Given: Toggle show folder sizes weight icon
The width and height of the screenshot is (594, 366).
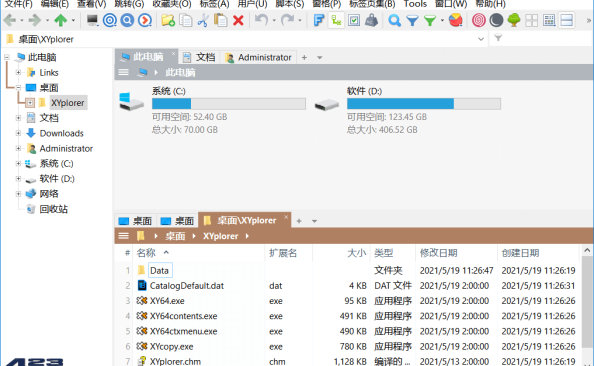Looking at the screenshot, I should tap(371, 20).
